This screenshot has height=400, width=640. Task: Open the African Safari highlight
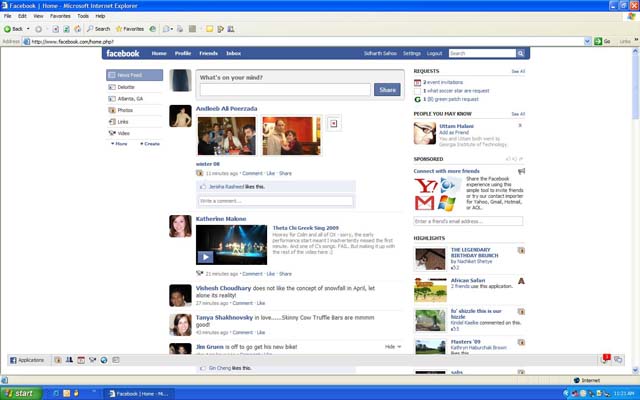pyautogui.click(x=468, y=280)
